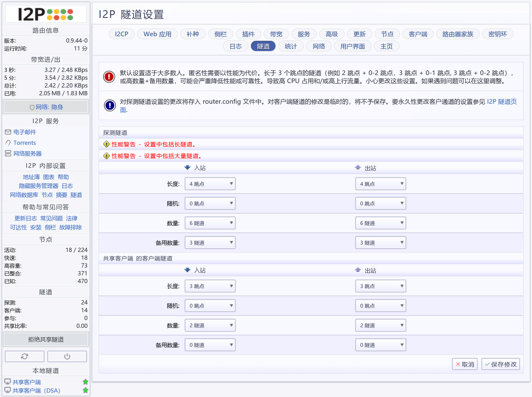This screenshot has height=397, width=532.
Task: Open client outbound 长度 dropdown
Action: 380,286
